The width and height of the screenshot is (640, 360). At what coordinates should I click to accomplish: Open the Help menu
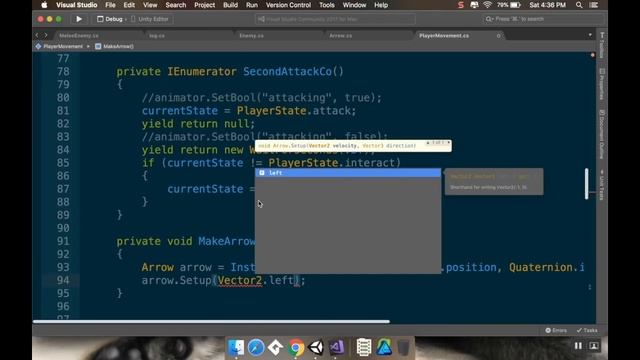[381, 5]
